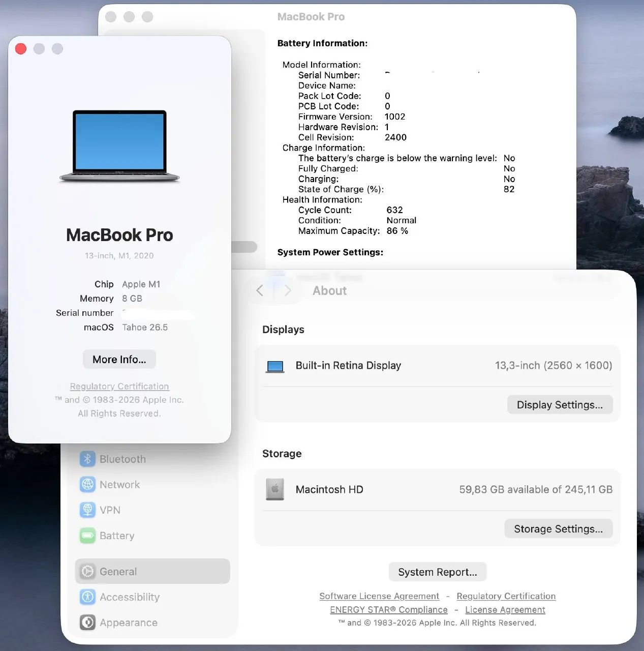Click the MacBook Pro title of the System Information window

coord(311,17)
